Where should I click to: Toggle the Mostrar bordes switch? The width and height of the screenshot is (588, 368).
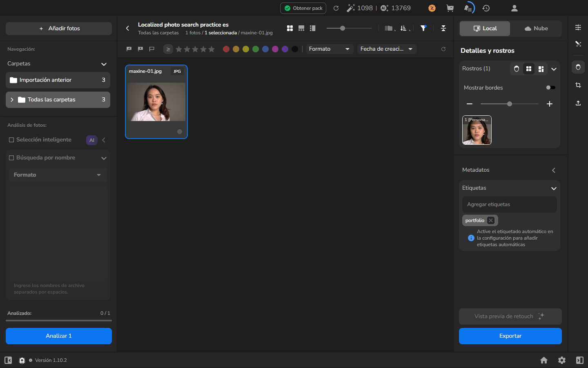click(x=550, y=88)
